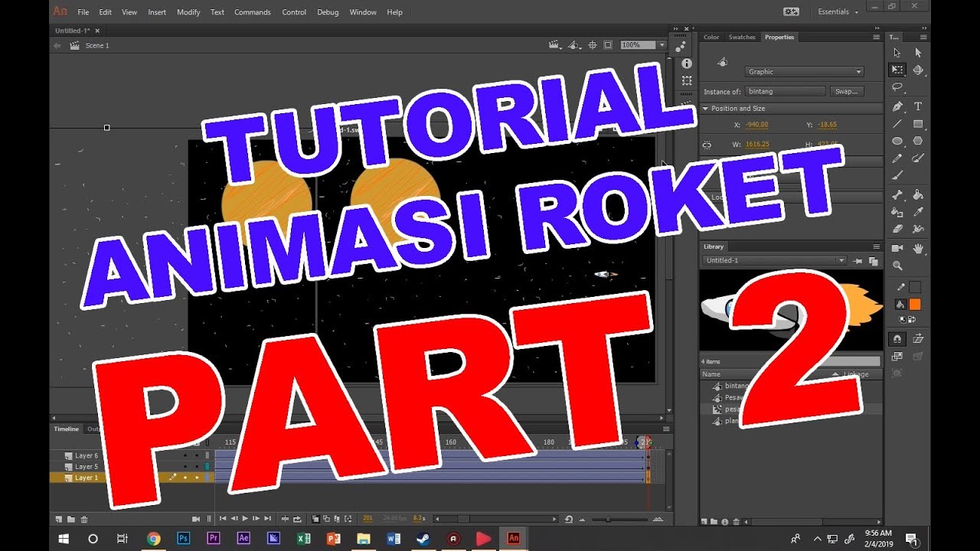Open the Modify menu

(188, 12)
